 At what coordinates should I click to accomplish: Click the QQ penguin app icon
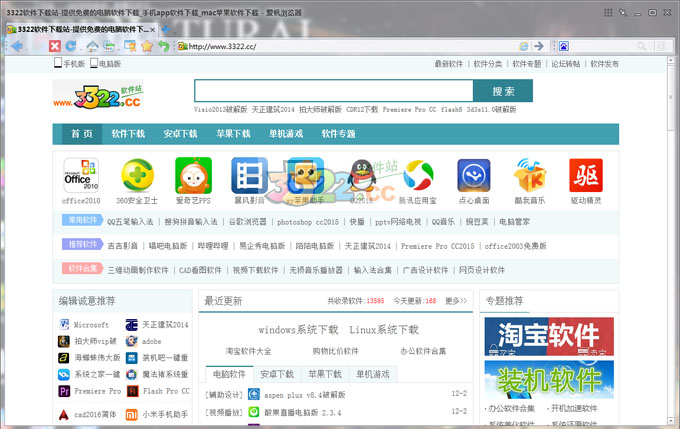(362, 175)
